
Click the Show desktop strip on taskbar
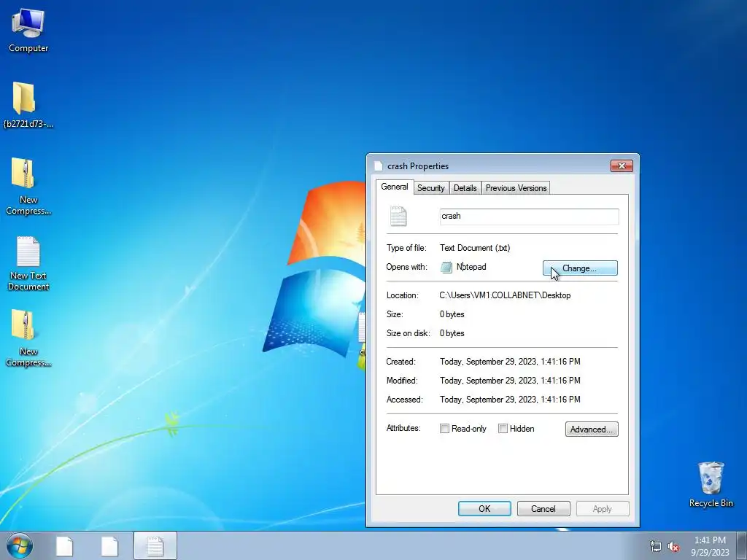742,545
